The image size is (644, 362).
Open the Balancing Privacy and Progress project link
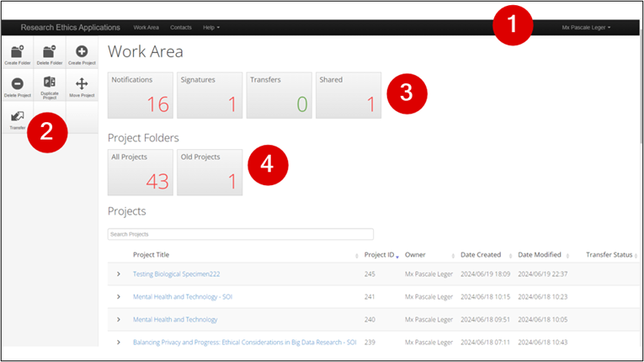[244, 342]
